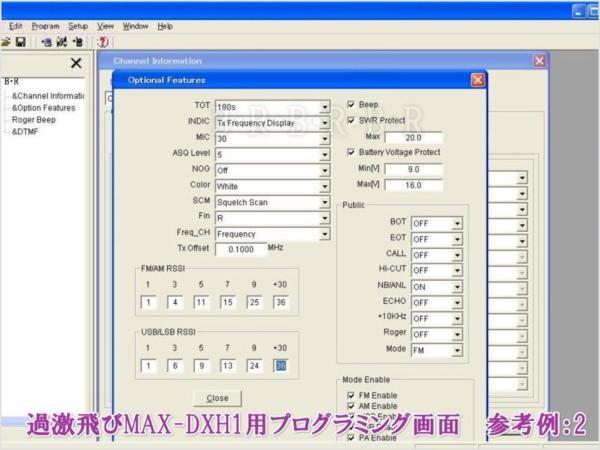This screenshot has height=450, width=600.
Task: Click the Help question mark icon
Action: point(102,43)
